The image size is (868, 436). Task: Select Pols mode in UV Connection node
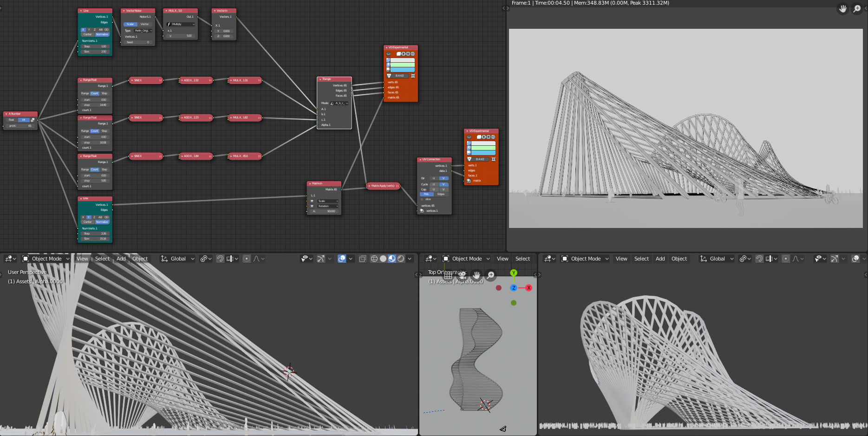tap(426, 194)
